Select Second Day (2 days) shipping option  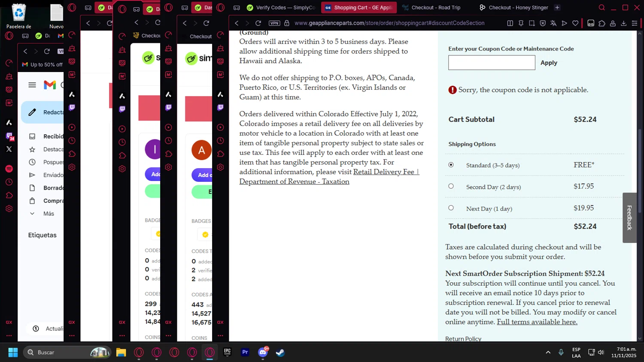coord(451,186)
